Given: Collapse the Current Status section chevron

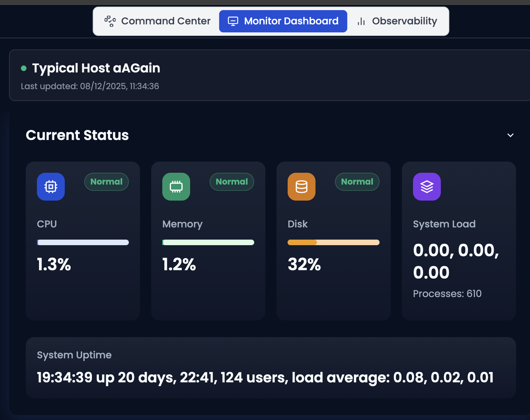Looking at the screenshot, I should (510, 135).
